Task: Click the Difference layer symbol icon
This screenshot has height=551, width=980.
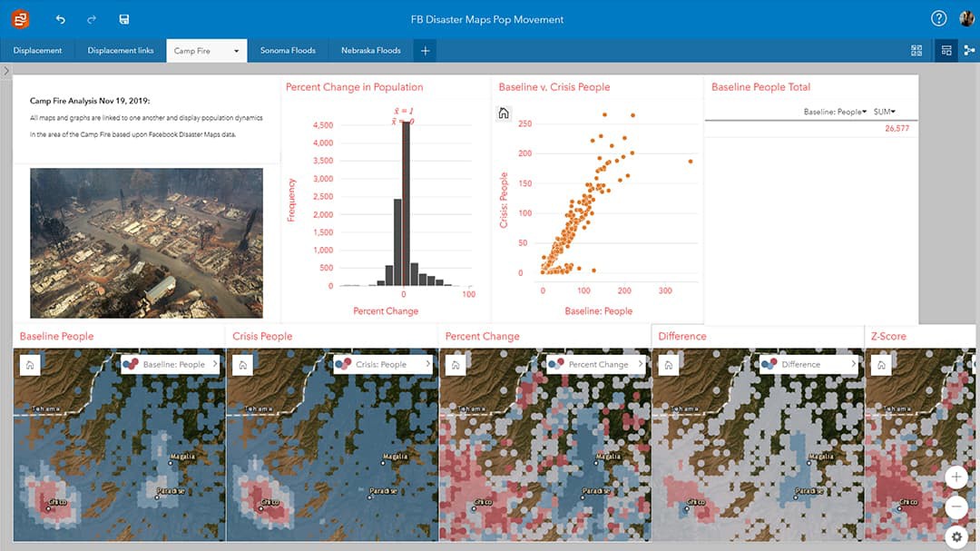Action: tap(769, 364)
